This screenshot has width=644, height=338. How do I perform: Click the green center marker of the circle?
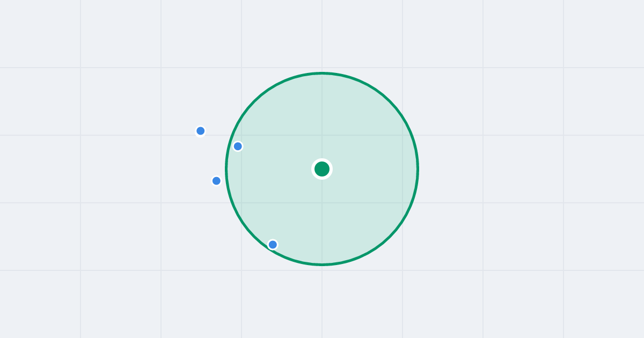(322, 169)
